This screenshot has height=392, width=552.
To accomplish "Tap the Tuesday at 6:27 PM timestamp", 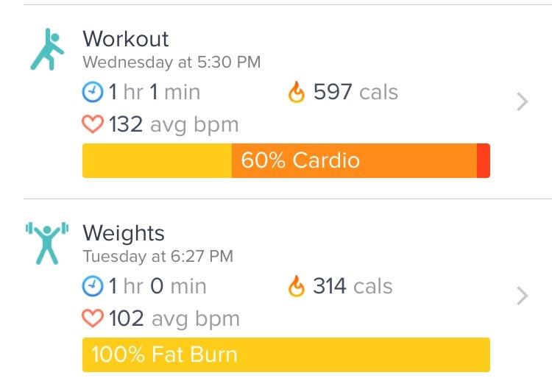I will click(x=158, y=257).
